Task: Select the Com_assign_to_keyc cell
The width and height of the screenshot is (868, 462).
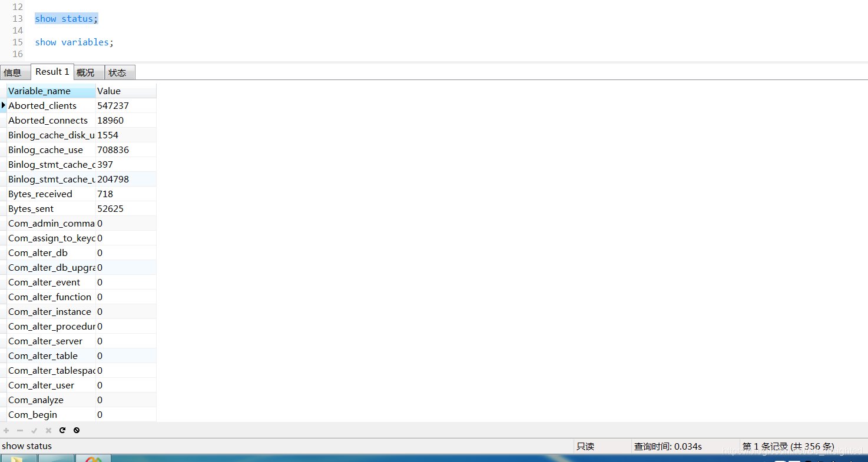Action: point(51,238)
